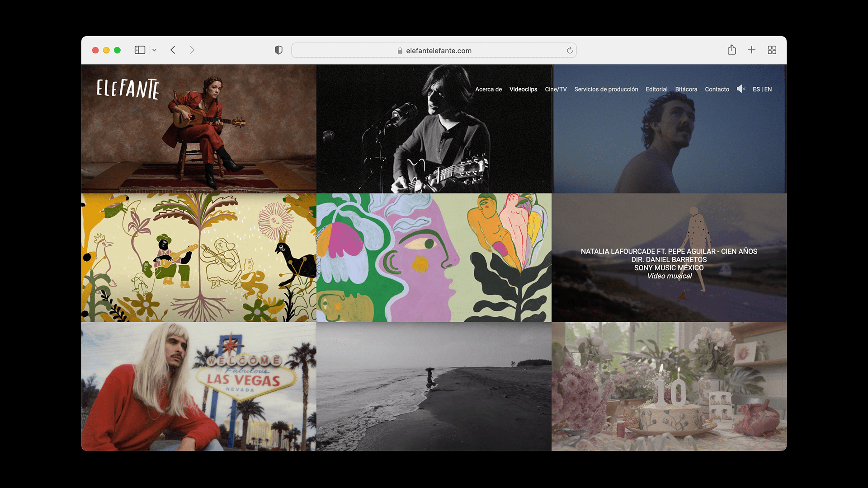
Task: Close the Safari window
Action: 95,50
